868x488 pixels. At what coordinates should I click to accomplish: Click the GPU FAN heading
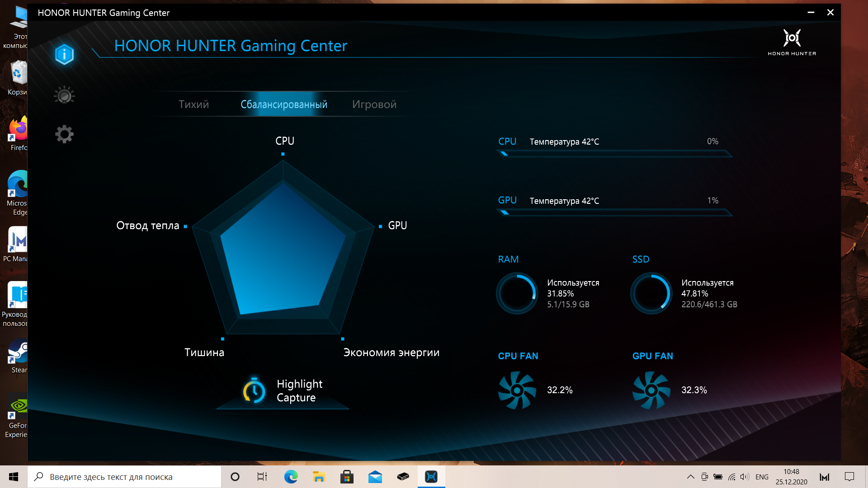(652, 356)
